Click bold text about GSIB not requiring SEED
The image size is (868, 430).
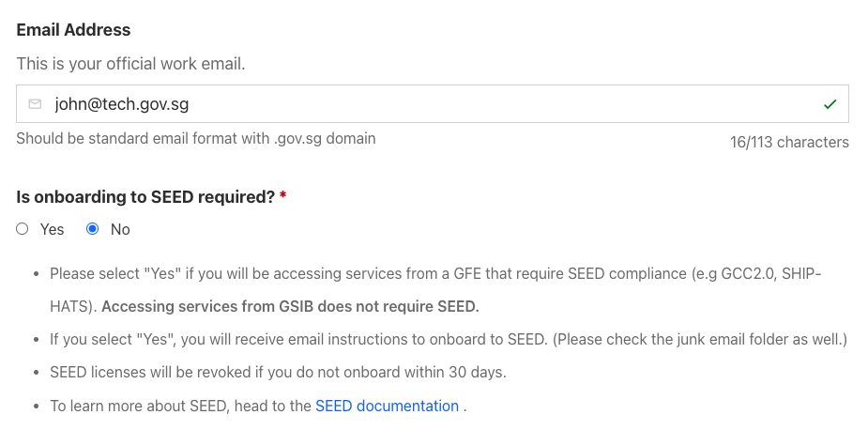pos(291,306)
